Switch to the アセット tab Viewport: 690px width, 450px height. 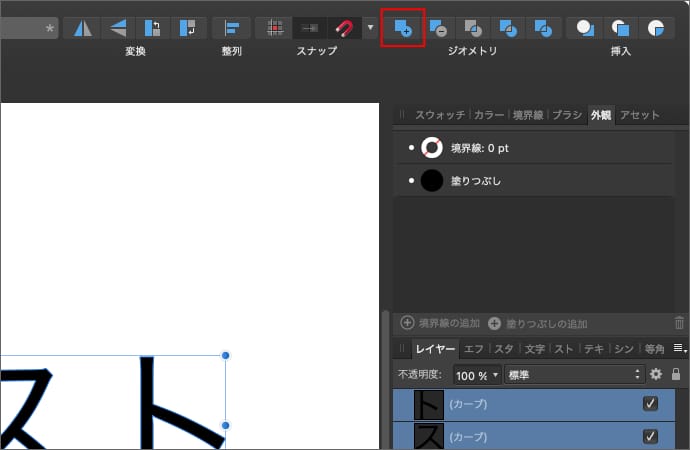pyautogui.click(x=640, y=115)
